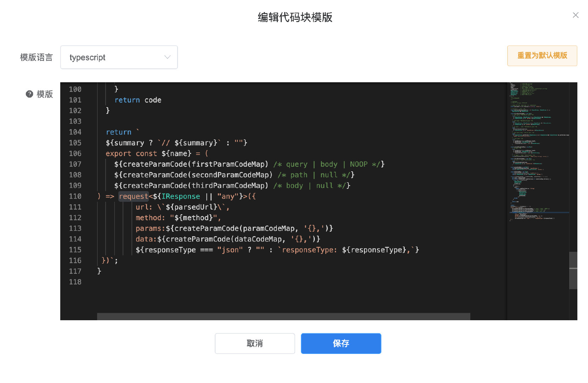Click line number 100
Screen dimensions: 588x383
[x=75, y=89]
